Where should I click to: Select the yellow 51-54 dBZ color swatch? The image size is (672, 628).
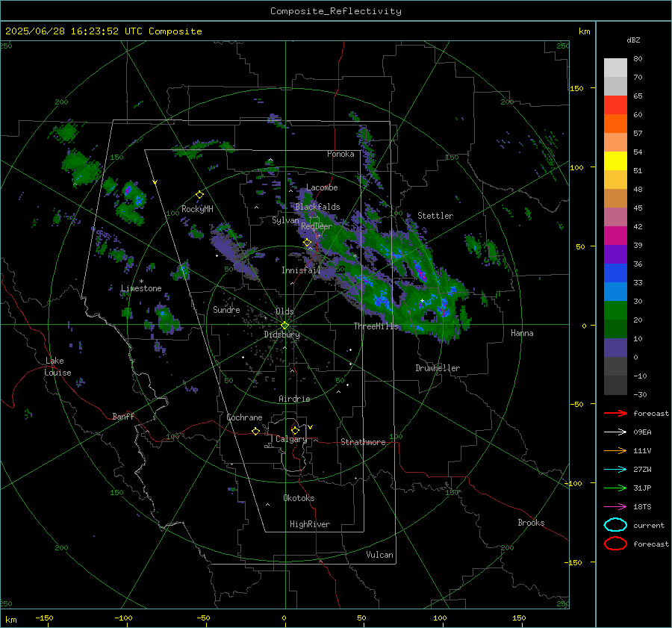(x=615, y=161)
